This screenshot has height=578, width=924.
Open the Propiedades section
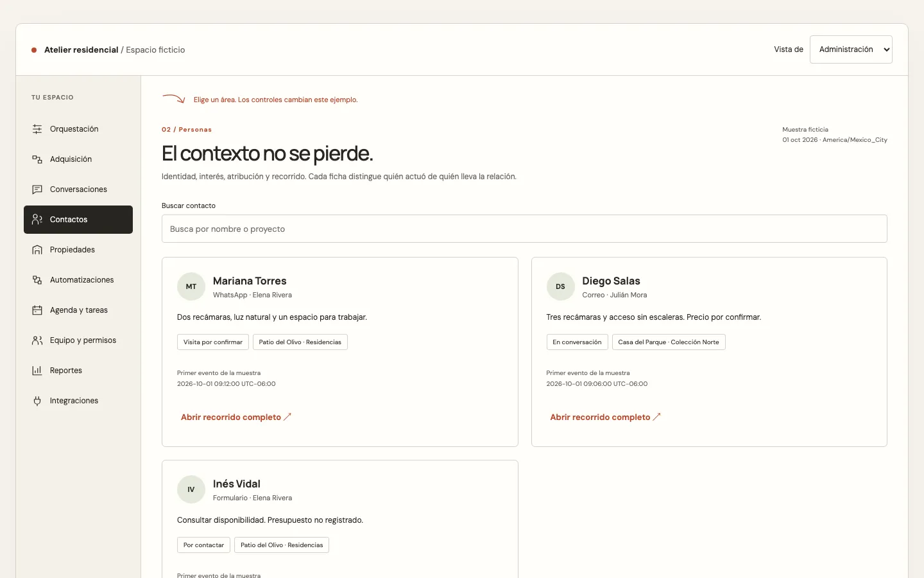point(78,250)
